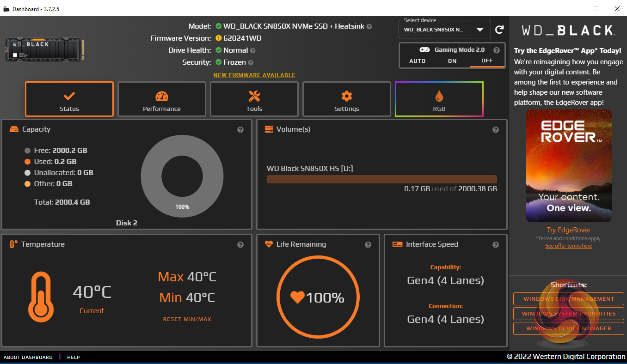Click the help icon beside Model name
Image resolution: width=627 pixels, height=364 pixels.
369,26
